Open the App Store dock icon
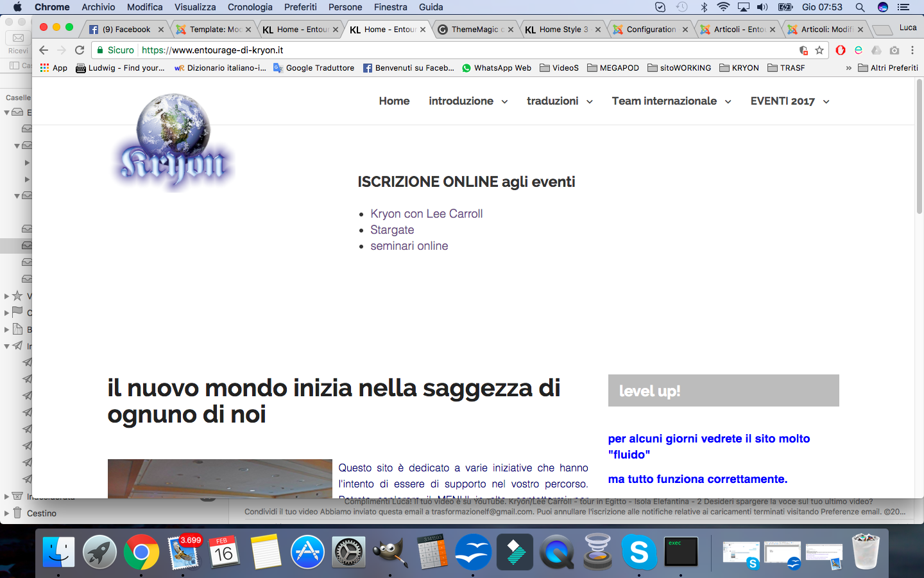 coord(307,552)
